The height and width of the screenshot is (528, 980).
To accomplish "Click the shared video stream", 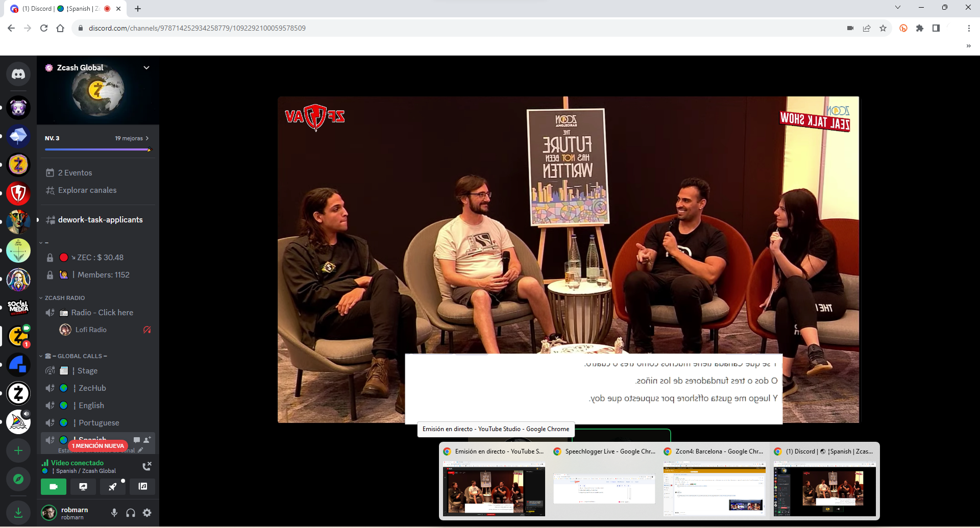I will pos(568,260).
